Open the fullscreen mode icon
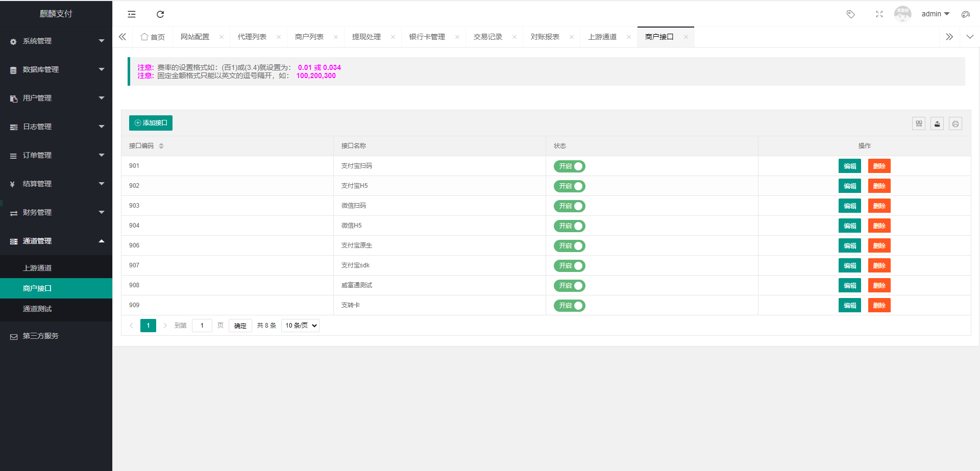This screenshot has height=471, width=980. click(879, 14)
